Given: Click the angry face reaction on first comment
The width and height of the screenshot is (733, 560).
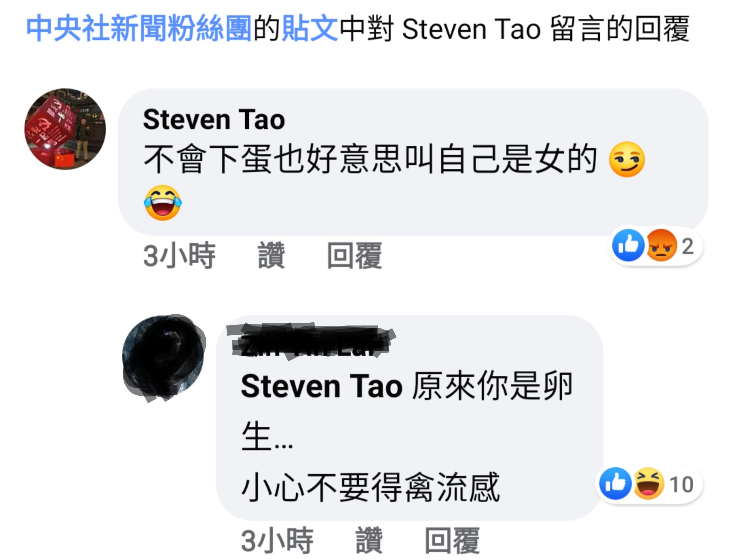Looking at the screenshot, I should coord(661,245).
